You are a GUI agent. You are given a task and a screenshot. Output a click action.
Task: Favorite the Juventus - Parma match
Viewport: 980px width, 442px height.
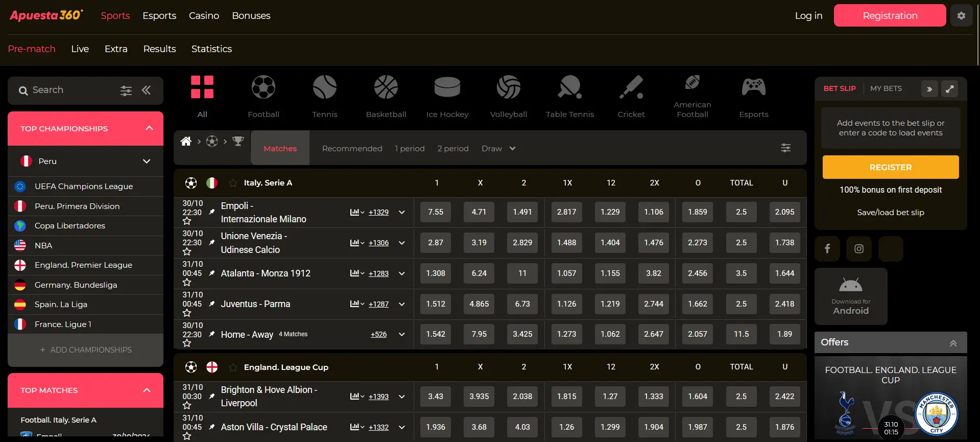click(187, 313)
